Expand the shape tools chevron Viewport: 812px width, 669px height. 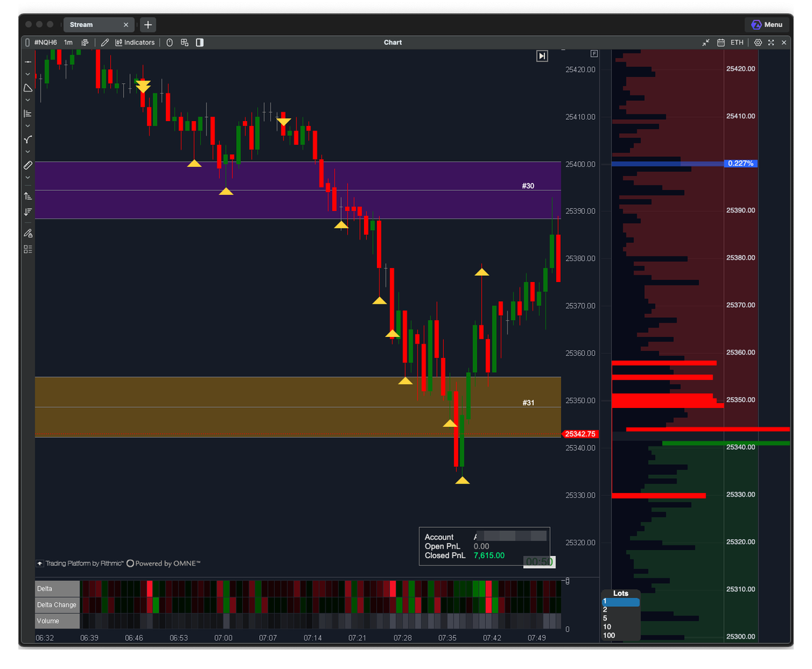pos(28,99)
